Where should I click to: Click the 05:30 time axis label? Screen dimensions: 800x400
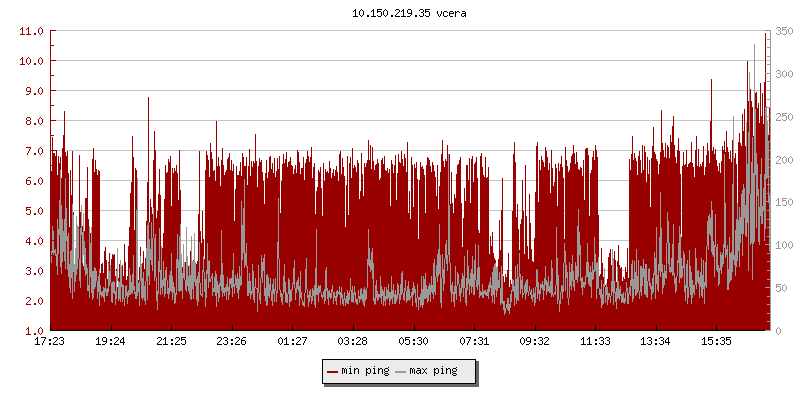click(x=414, y=341)
